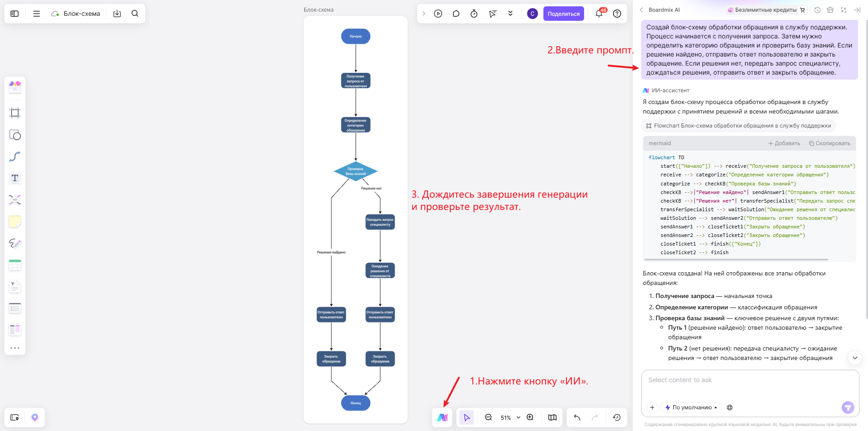
Task: Start presentation play button
Action: [x=438, y=14]
